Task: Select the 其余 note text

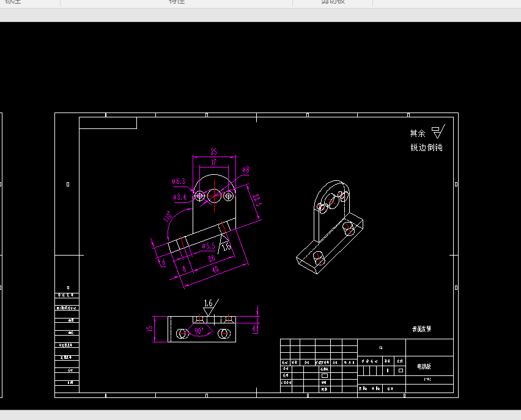Action: (x=418, y=133)
